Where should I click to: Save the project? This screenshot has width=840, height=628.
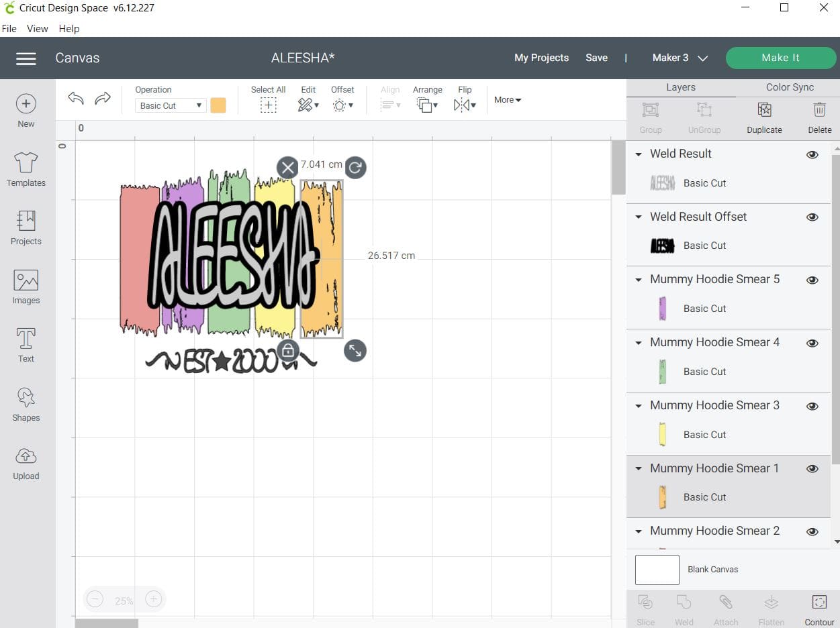pyautogui.click(x=596, y=58)
